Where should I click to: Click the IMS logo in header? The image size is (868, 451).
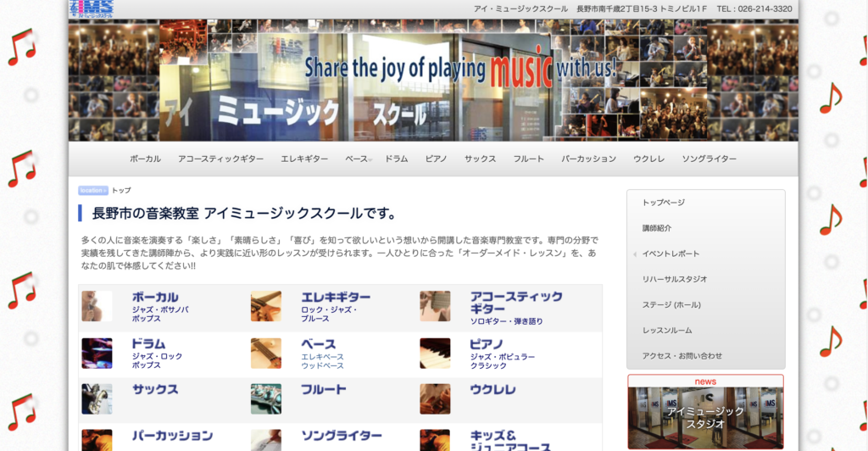click(92, 8)
